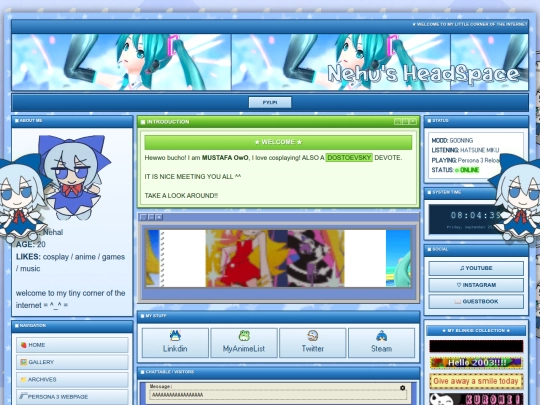Click the third button of the slideshow window titlebar

pyautogui.click(x=159, y=217)
